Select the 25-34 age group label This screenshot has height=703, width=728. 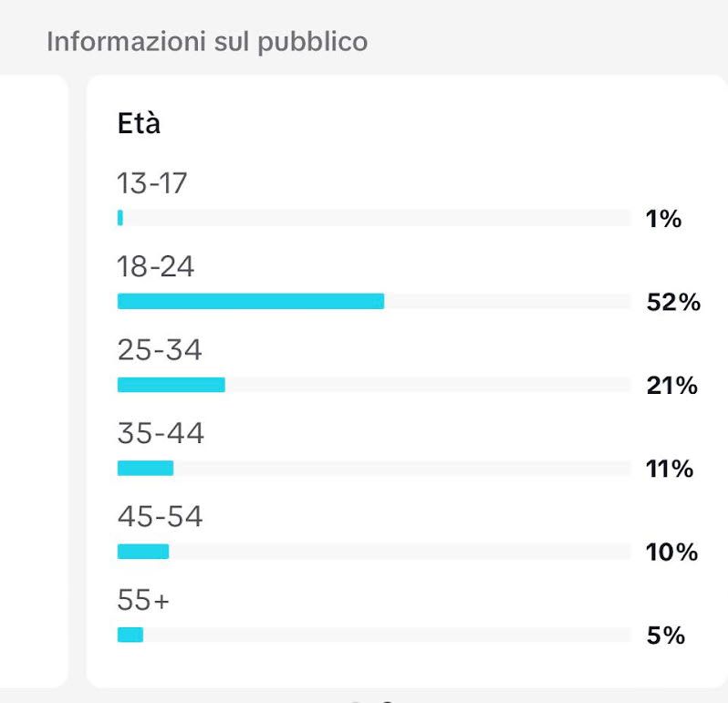[159, 351]
